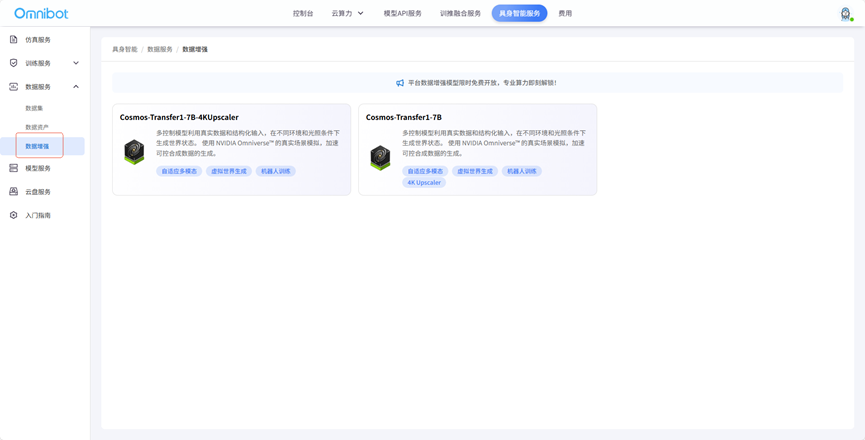
Task: Click 虚拟世界生成 tag on 4KUpscaler card
Action: (229, 171)
